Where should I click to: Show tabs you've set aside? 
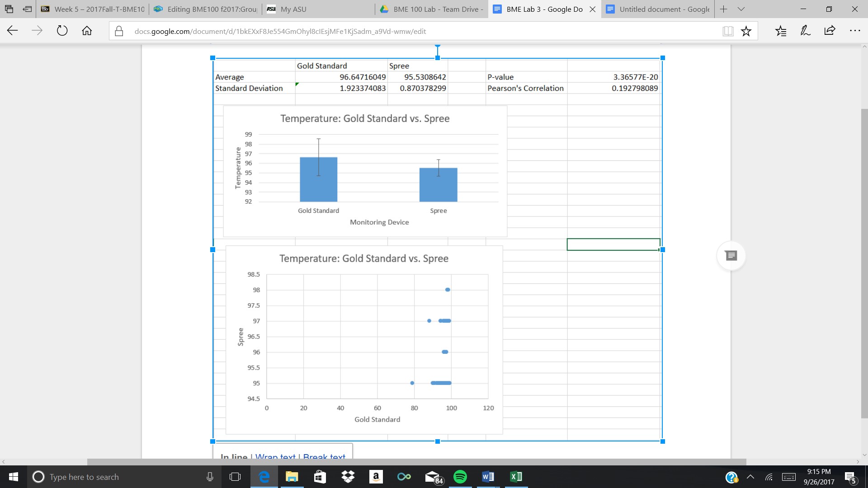9,9
